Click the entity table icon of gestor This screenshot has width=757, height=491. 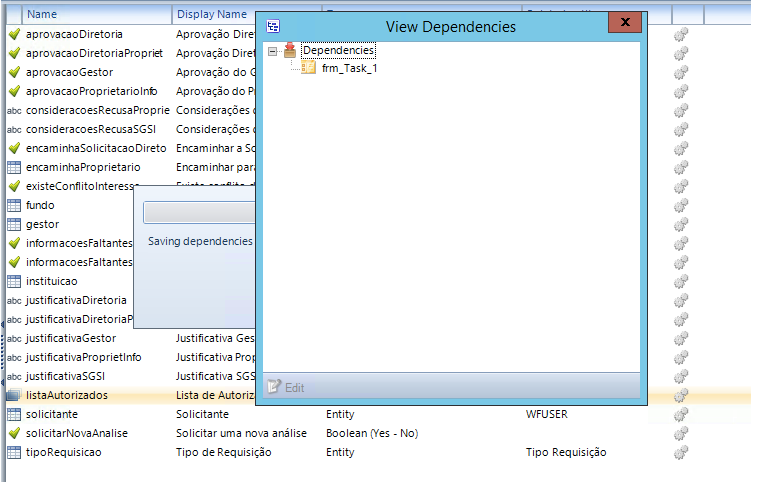(x=14, y=224)
